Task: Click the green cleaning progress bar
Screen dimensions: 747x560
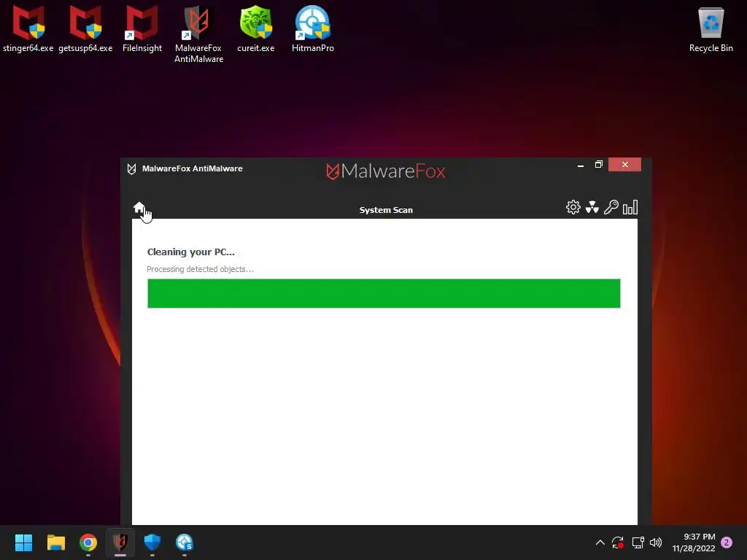Action: (x=384, y=293)
